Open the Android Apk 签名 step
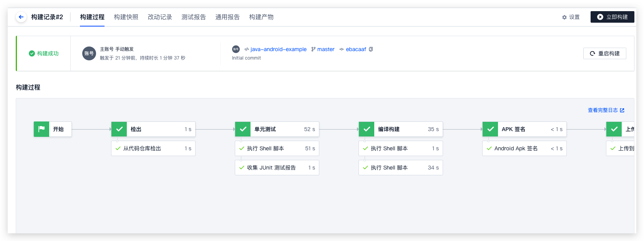Viewport: 644px width, 241px height. click(x=524, y=148)
